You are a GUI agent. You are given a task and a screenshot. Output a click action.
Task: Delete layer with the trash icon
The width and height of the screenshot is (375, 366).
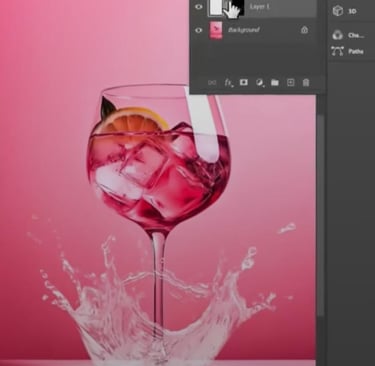(306, 82)
